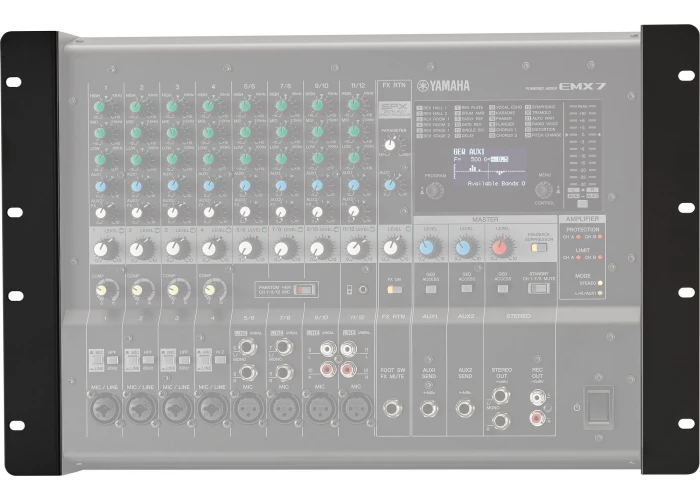Image resolution: width=700 pixels, height=500 pixels.
Task: Push the AUX1 GEQ ACCESS button
Action: click(431, 289)
